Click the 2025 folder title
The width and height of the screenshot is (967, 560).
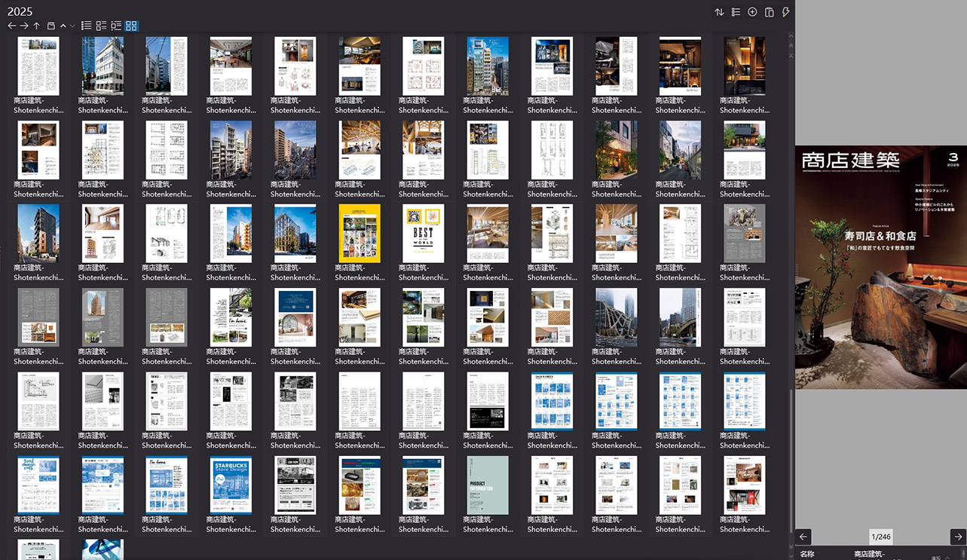(x=20, y=11)
